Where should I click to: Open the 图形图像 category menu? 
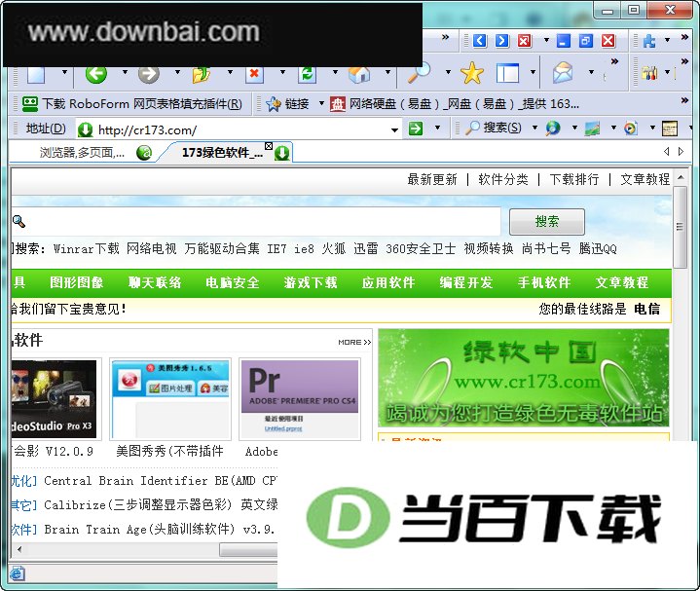coord(76,282)
